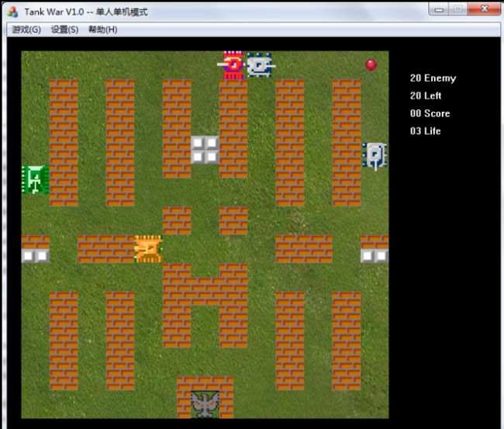Click the "20 Left" counter text
The width and height of the screenshot is (504, 429).
tap(426, 95)
